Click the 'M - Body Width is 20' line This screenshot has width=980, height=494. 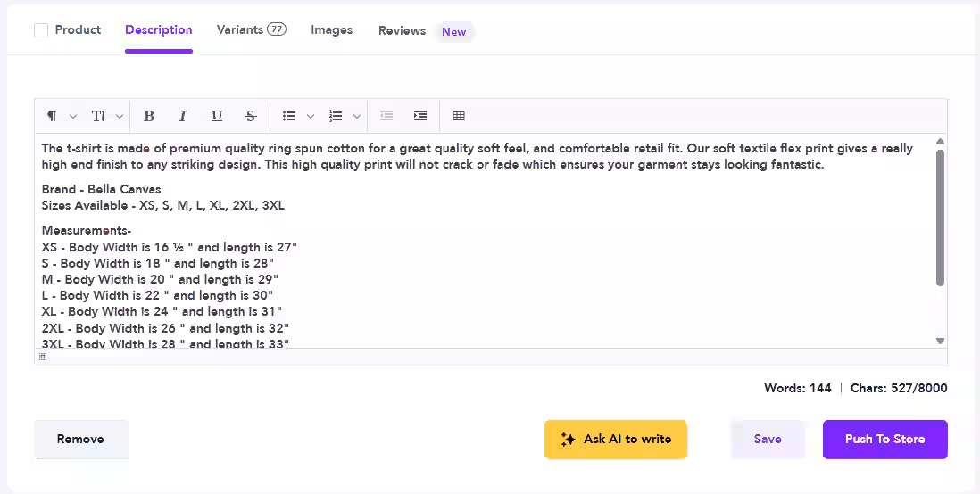160,279
